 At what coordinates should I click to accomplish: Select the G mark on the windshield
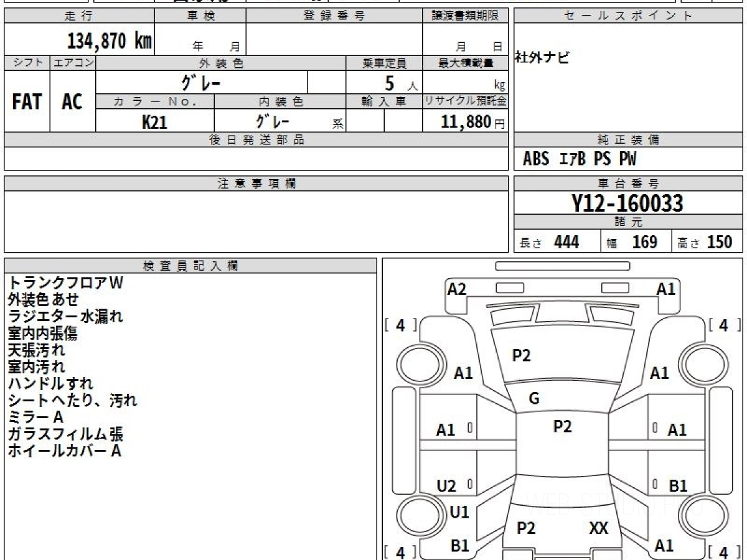pos(533,399)
